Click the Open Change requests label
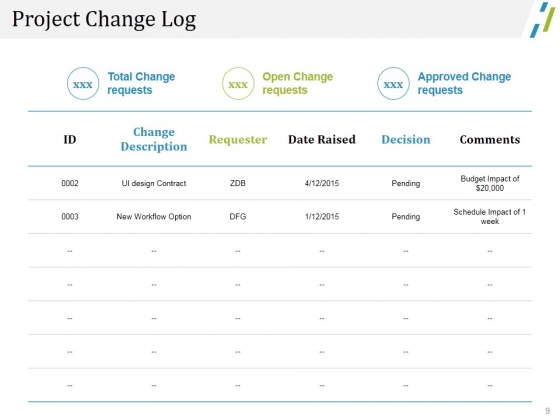Image resolution: width=560 pixels, height=420 pixels. click(298, 83)
